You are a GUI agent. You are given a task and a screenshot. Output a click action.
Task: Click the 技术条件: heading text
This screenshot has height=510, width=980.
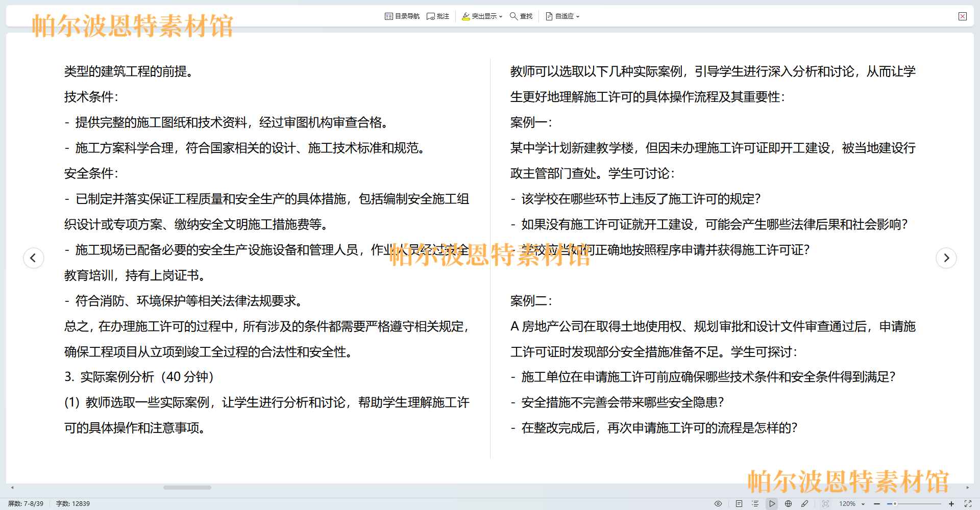91,97
